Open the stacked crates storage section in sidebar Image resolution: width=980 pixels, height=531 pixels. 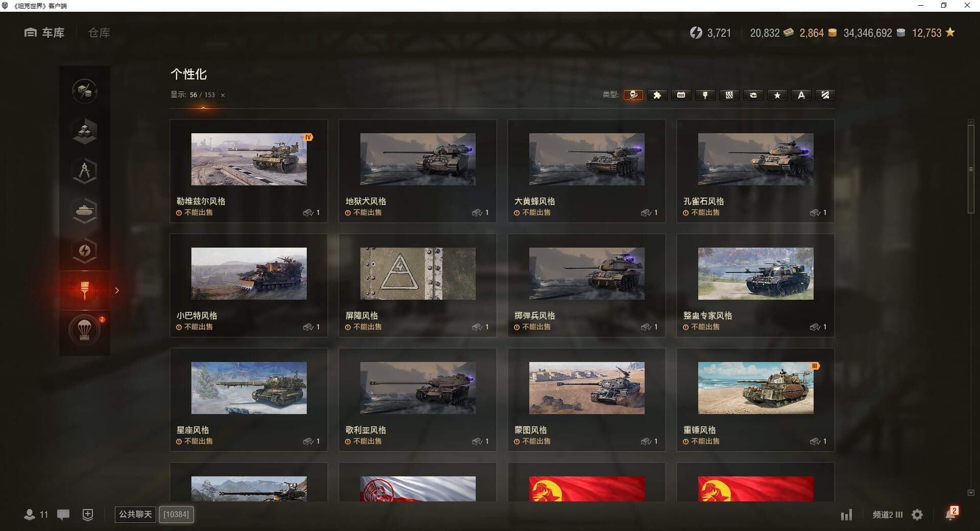85,131
